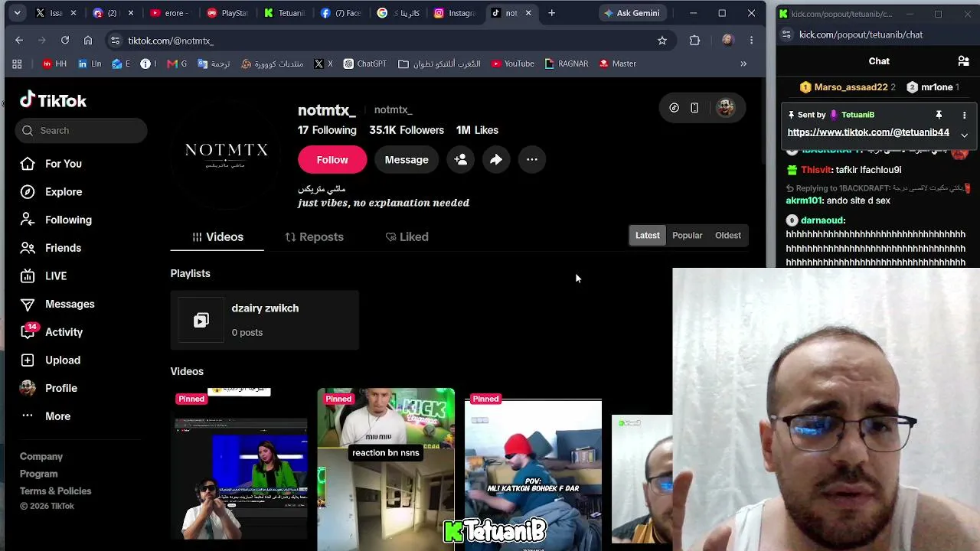980x551 pixels.
Task: Go to the Explore page
Action: pyautogui.click(x=51, y=192)
